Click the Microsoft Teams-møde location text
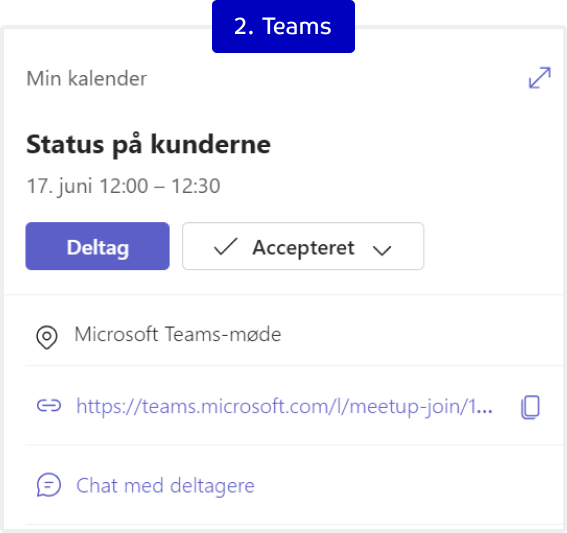 [178, 334]
